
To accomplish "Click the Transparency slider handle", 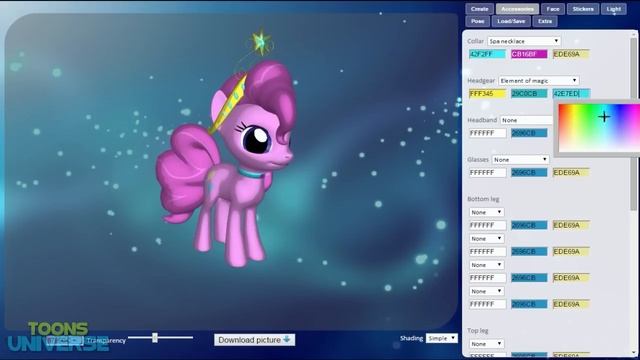I will click(155, 338).
